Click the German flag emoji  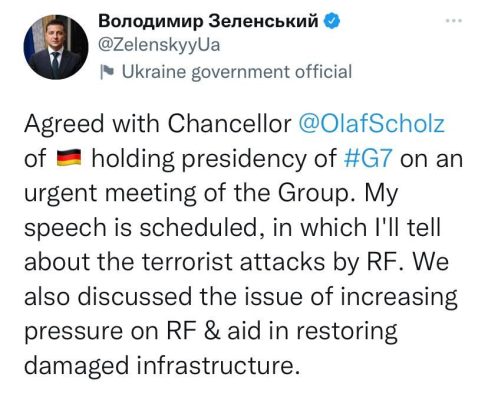[69, 158]
